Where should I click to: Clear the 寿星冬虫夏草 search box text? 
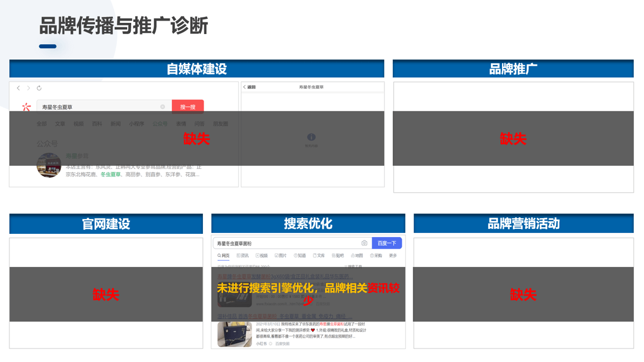tap(163, 107)
